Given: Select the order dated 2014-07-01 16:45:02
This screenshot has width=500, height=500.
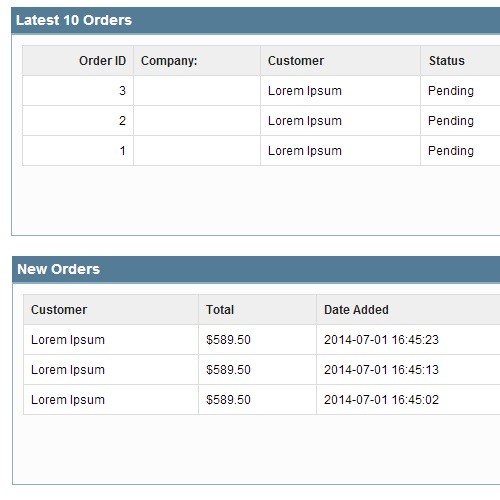Looking at the screenshot, I should [262, 400].
